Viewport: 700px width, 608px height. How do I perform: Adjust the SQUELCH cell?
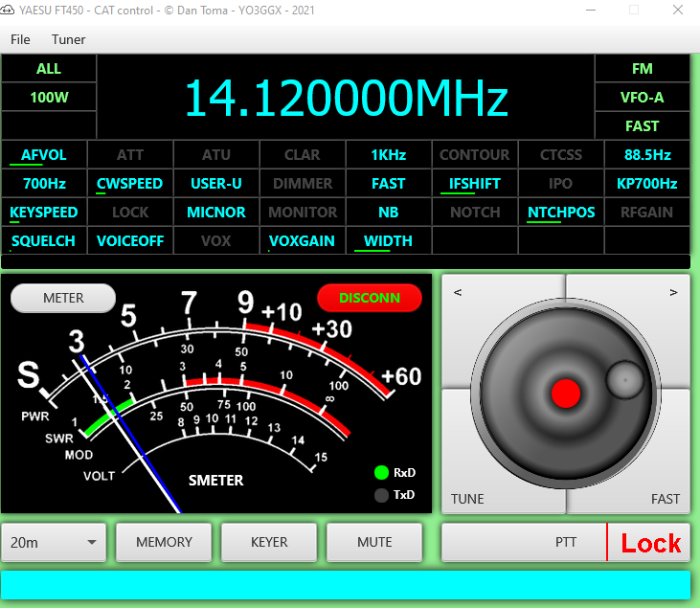(44, 240)
